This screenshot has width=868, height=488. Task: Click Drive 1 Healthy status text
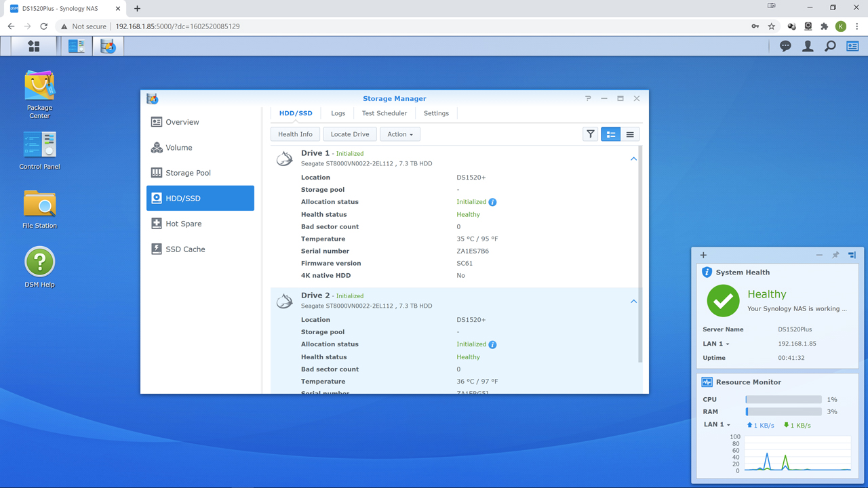click(x=468, y=214)
